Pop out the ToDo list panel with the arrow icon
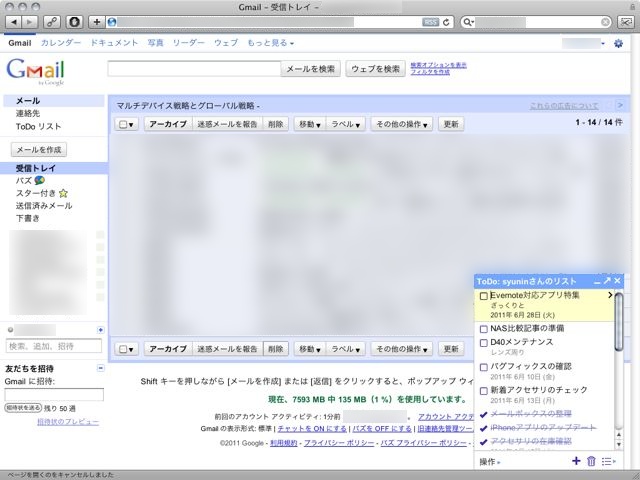 (x=607, y=281)
